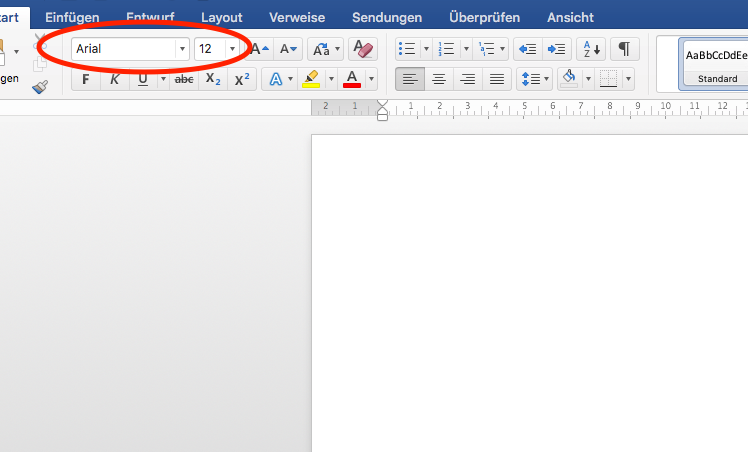Open bullet list style dropdown arrow
748x452 pixels.
click(x=426, y=49)
